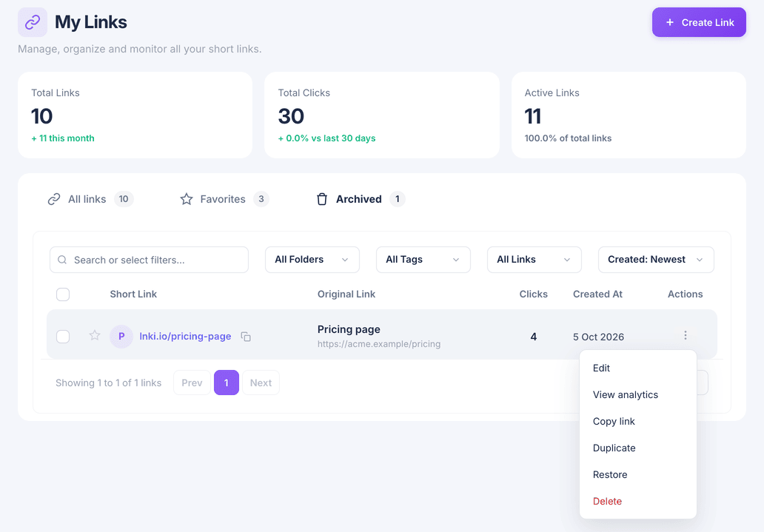This screenshot has height=532, width=764.
Task: Click the Active Links stat card
Action: click(629, 115)
